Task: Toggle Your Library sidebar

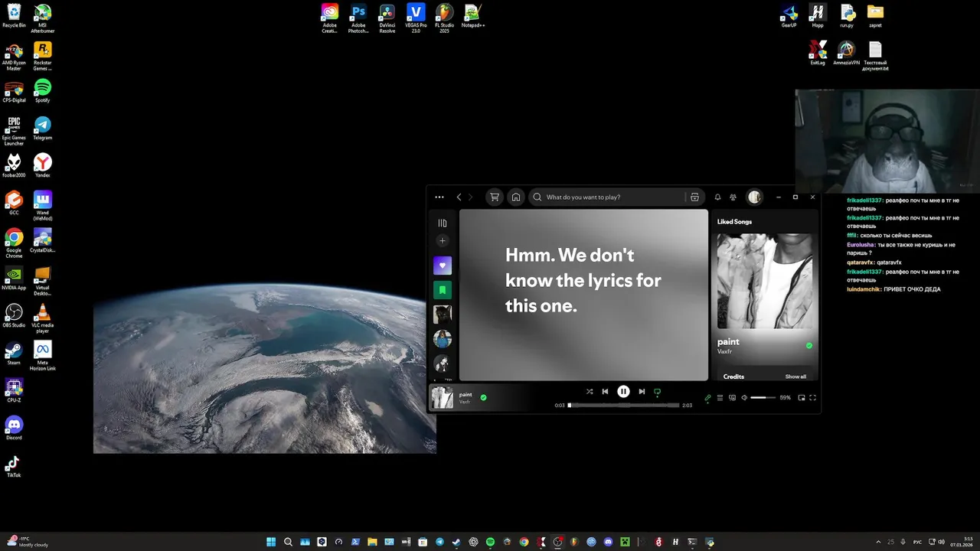Action: 443,223
